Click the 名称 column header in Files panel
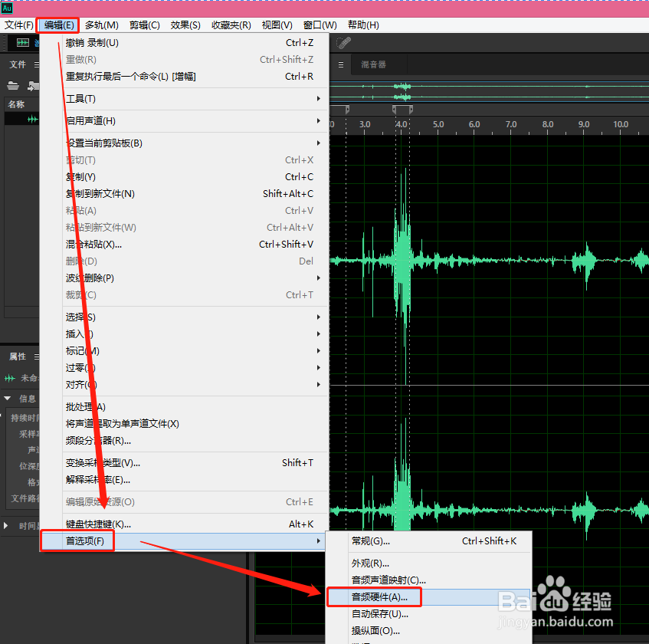The width and height of the screenshot is (649, 644). tap(17, 104)
